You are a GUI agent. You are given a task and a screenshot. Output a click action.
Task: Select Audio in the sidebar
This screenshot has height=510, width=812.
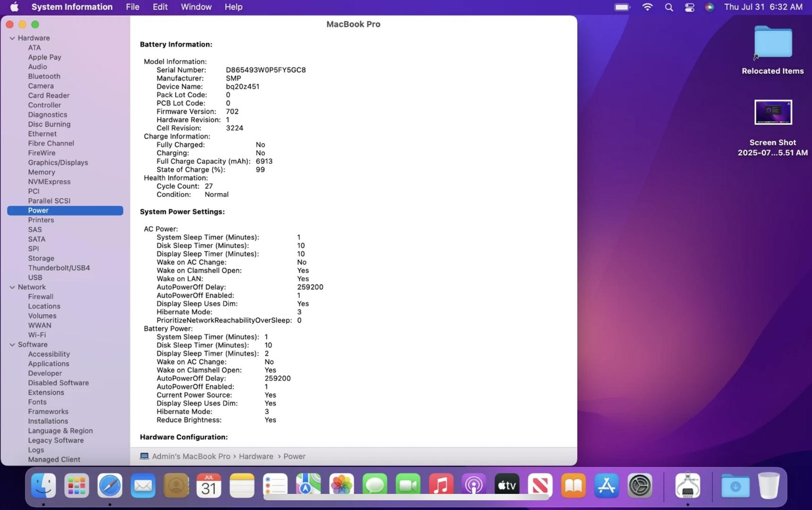point(37,67)
